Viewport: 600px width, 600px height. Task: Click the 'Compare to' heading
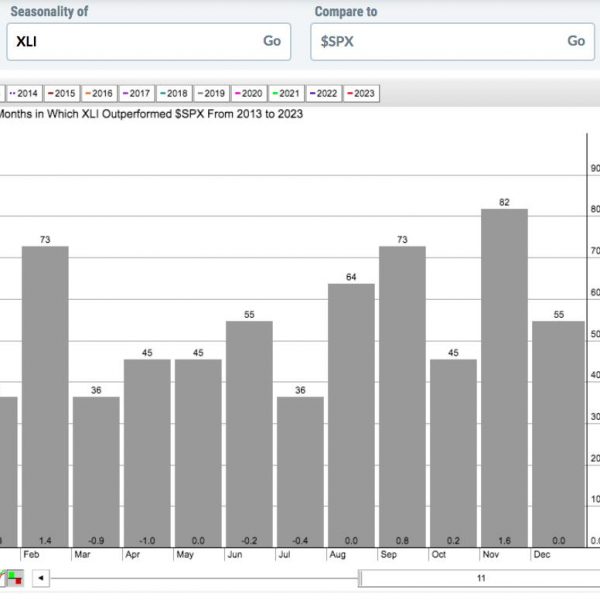(346, 11)
